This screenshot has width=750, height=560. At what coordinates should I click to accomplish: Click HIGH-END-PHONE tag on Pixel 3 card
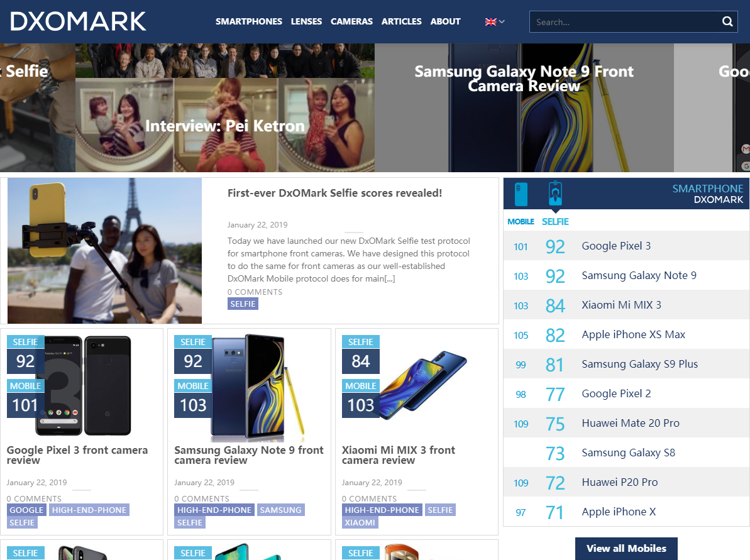coord(89,510)
